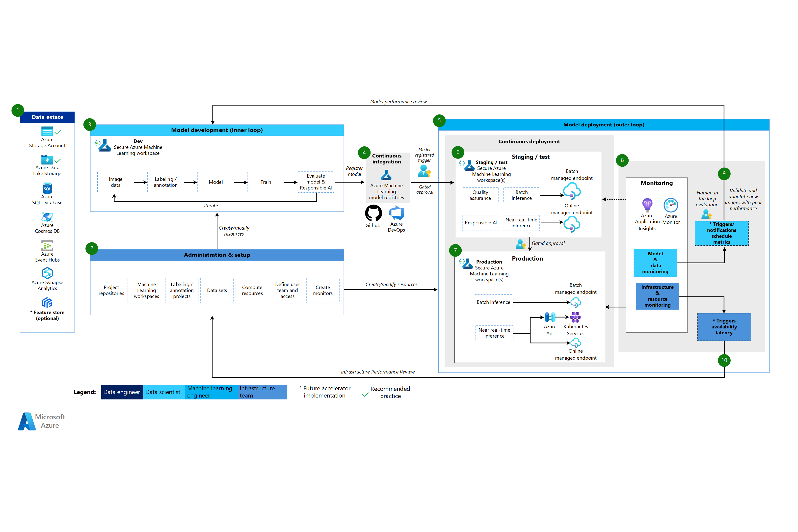Click the recommended practice checkmark in legend
The width and height of the screenshot is (798, 532).
[365, 395]
